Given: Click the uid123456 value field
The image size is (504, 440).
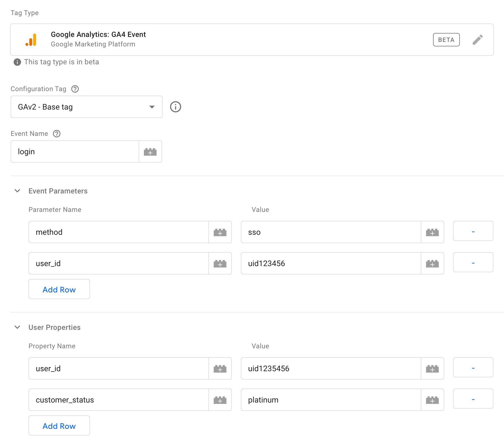Looking at the screenshot, I should point(331,263).
